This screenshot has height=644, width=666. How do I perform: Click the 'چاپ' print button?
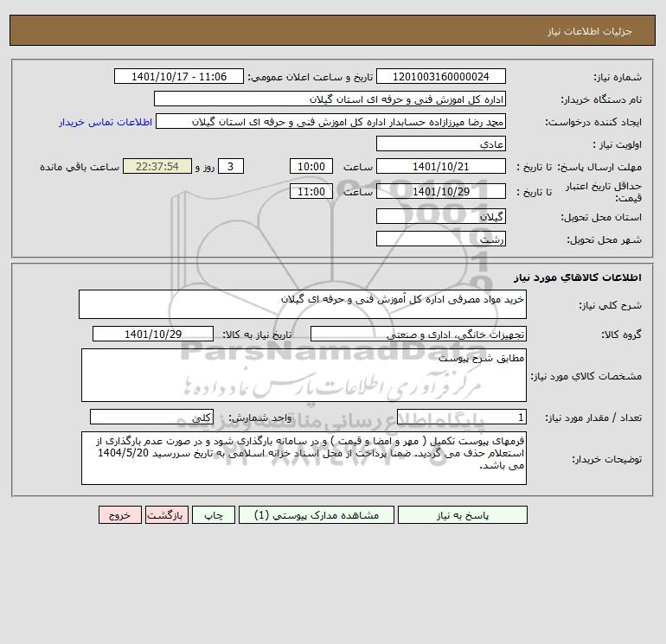click(x=214, y=515)
